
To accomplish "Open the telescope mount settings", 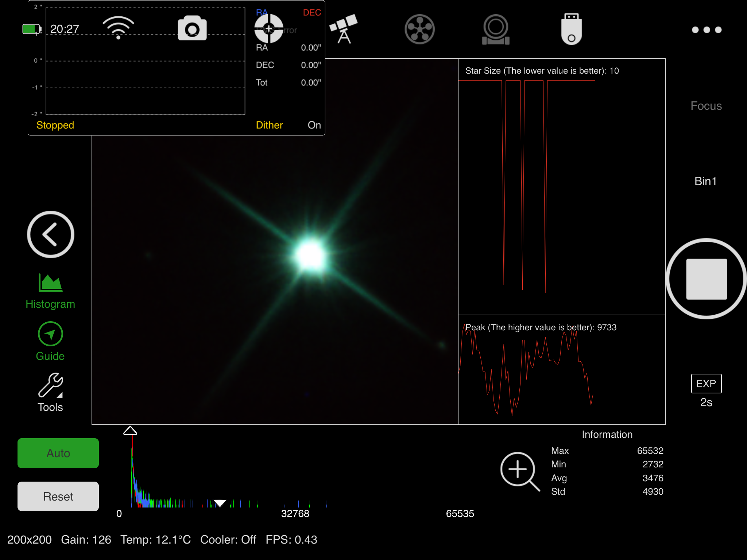I will pyautogui.click(x=343, y=29).
